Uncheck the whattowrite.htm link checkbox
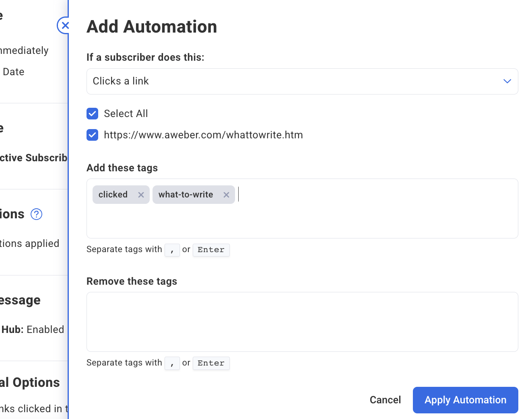The image size is (532, 419). pyautogui.click(x=92, y=135)
